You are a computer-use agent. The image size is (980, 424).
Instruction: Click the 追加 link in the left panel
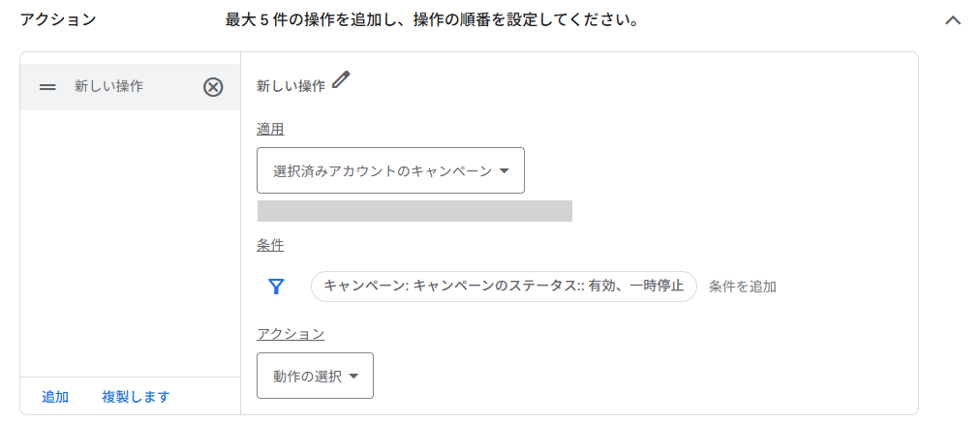55,397
